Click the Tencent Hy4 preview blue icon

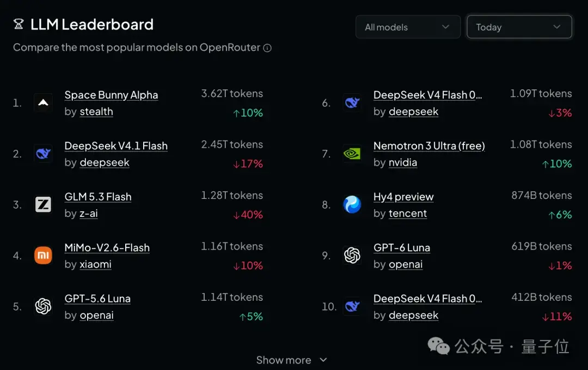[352, 204]
